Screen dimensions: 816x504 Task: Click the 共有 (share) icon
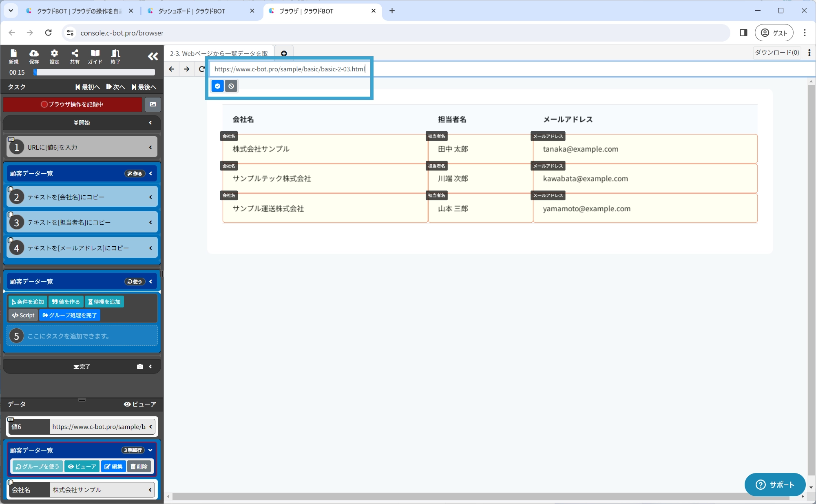pos(75,56)
